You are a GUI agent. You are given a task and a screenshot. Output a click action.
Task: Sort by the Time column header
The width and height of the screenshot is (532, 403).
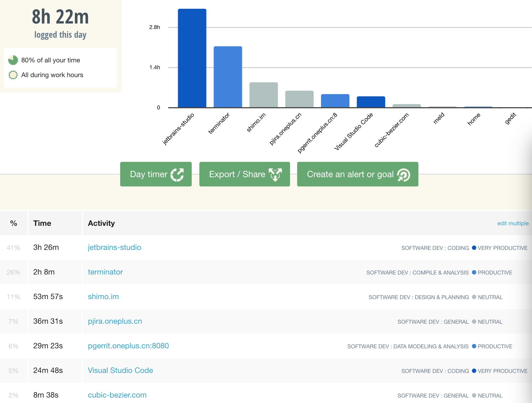click(x=42, y=223)
